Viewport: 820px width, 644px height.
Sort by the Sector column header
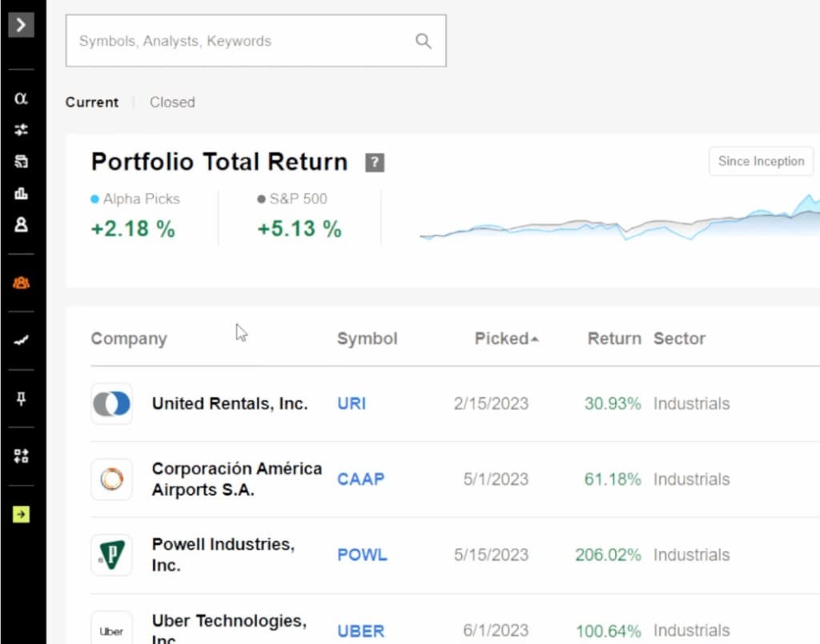679,339
